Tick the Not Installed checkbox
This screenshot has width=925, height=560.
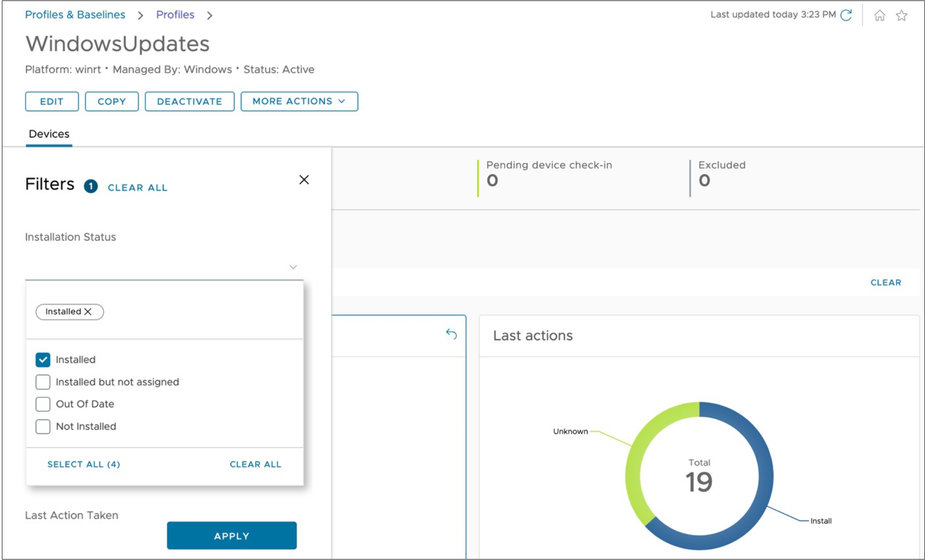coord(43,426)
